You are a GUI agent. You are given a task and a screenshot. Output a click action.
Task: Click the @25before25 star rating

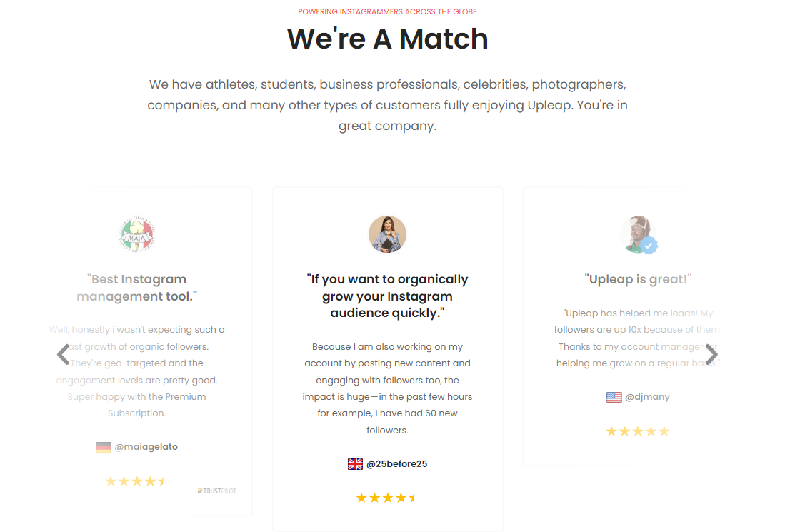pos(386,497)
